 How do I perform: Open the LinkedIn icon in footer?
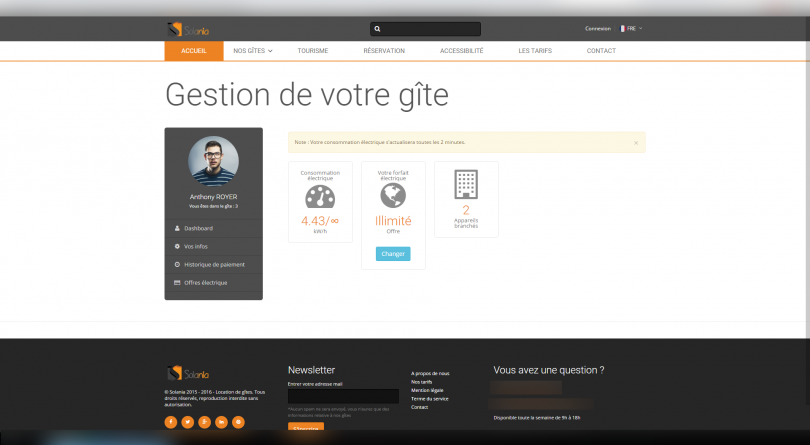(221, 422)
